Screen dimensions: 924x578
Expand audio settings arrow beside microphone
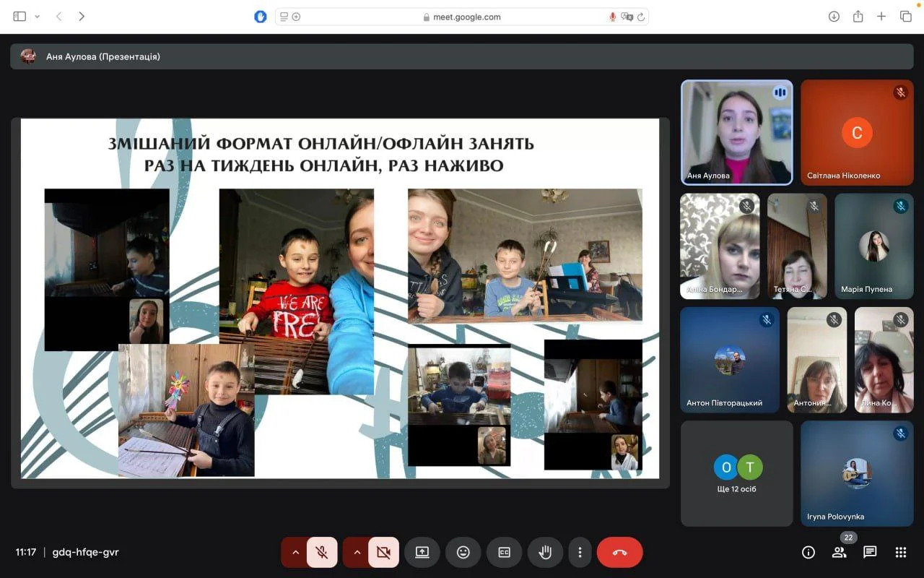[295, 553]
